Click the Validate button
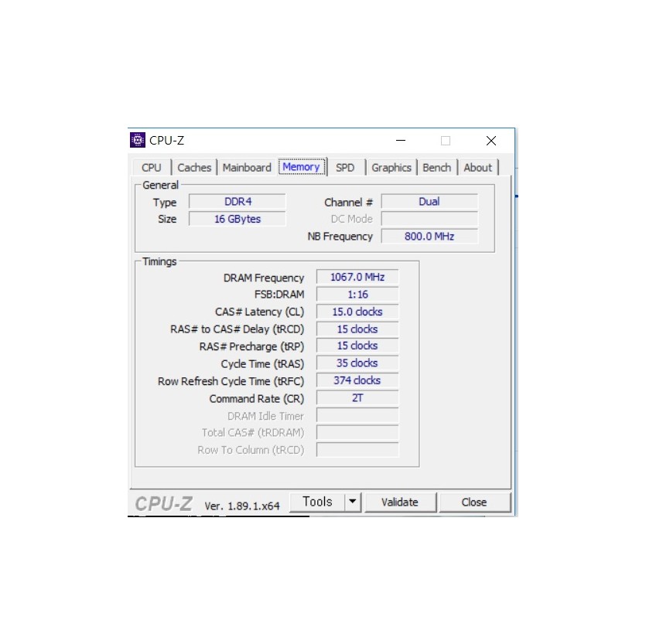 click(x=400, y=502)
